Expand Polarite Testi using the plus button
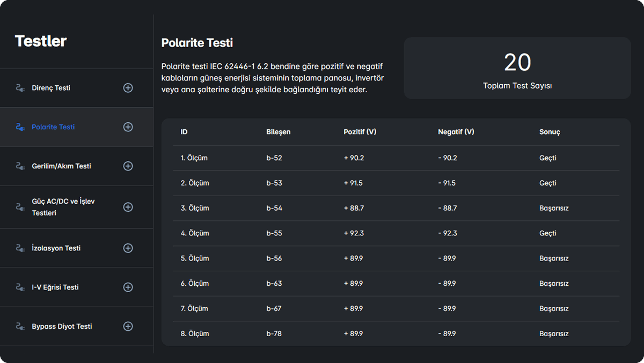644x363 pixels. [128, 127]
